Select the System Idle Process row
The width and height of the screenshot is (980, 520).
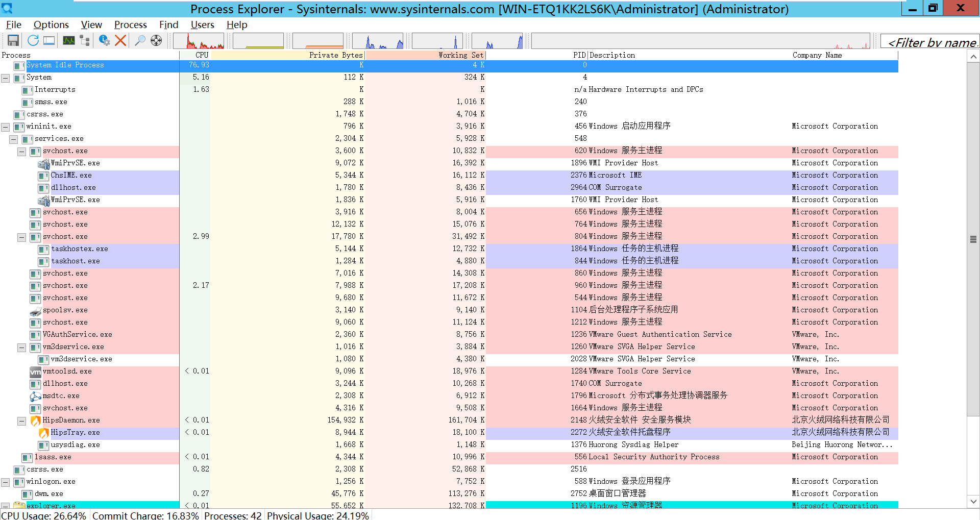(x=449, y=65)
